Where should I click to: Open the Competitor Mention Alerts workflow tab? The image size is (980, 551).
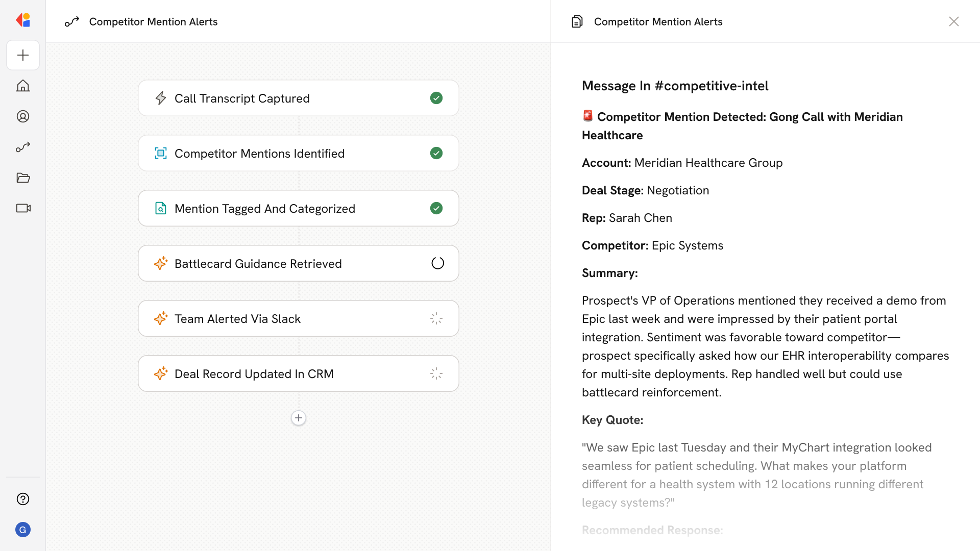coord(153,21)
